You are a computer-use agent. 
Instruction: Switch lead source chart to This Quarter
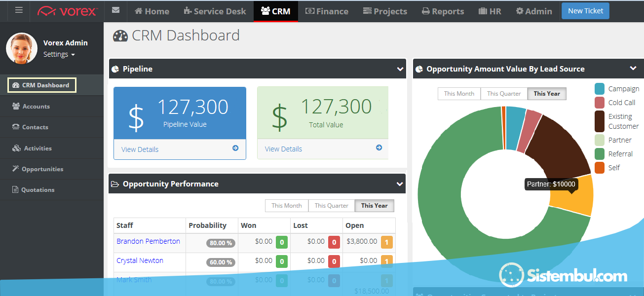point(503,94)
